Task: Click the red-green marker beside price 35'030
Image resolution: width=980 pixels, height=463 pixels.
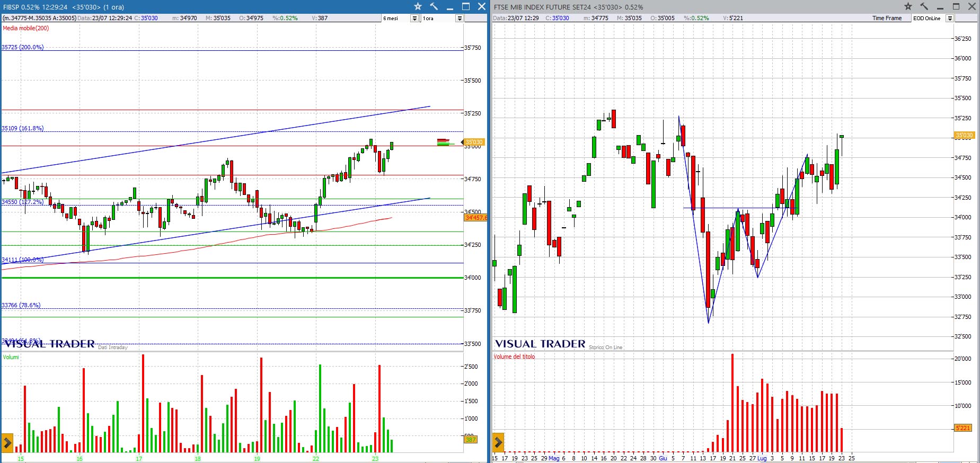Action: 445,142
